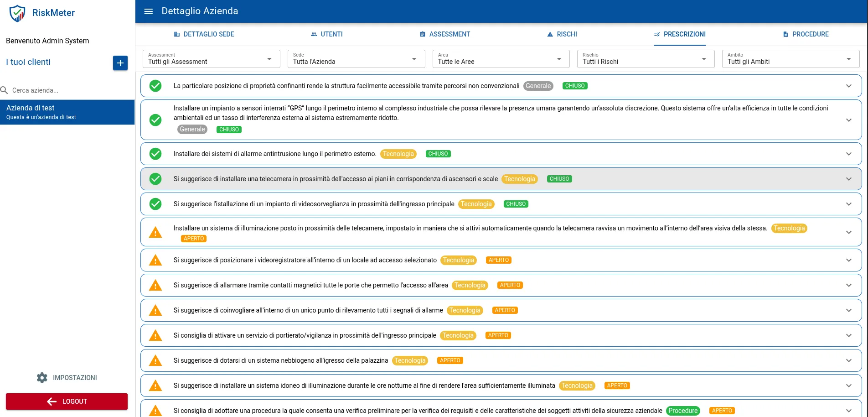Switch to the Utenti tab
Screen dimensions: 868x417
326,34
